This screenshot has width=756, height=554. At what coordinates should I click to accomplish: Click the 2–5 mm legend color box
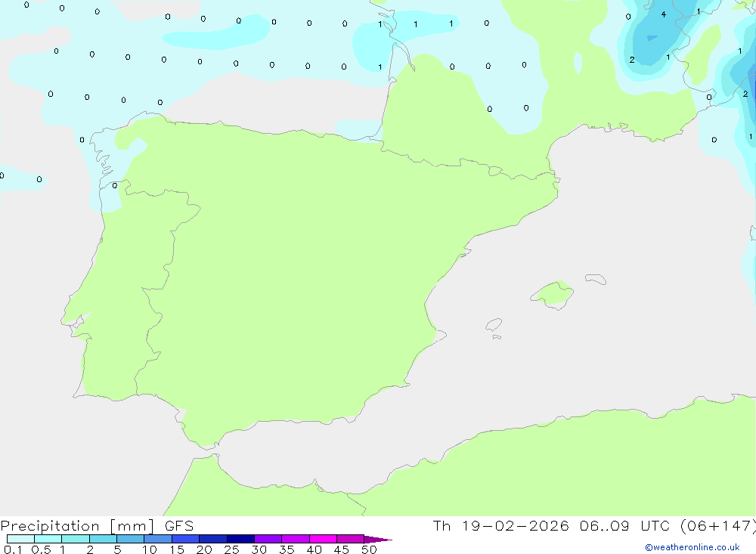click(103, 539)
